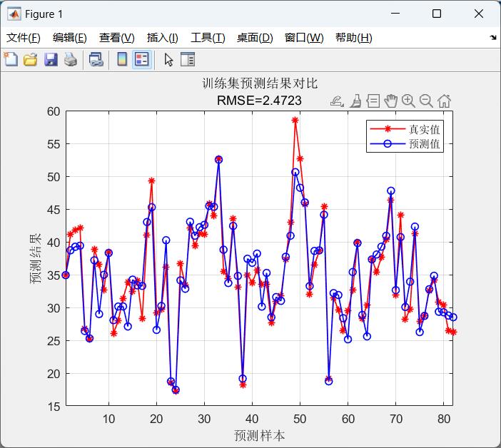Screen dimensions: 501x448
Task: Open the 文件(F) menu
Action: click(x=24, y=38)
